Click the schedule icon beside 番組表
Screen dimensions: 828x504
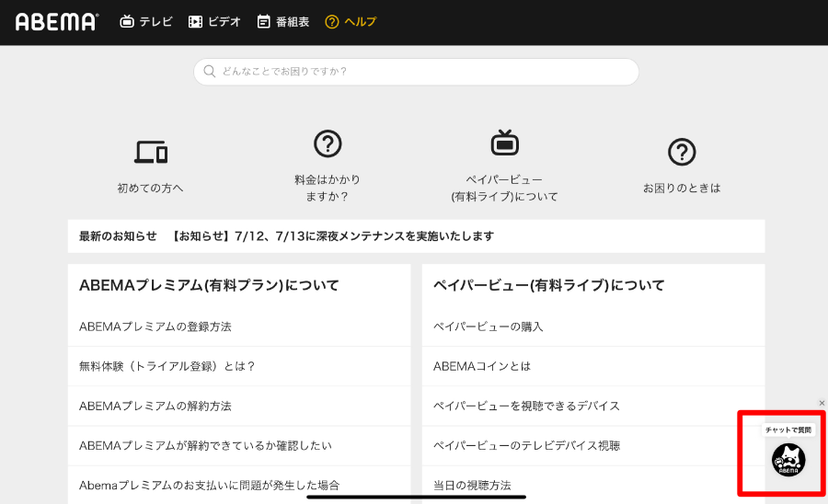tap(263, 22)
